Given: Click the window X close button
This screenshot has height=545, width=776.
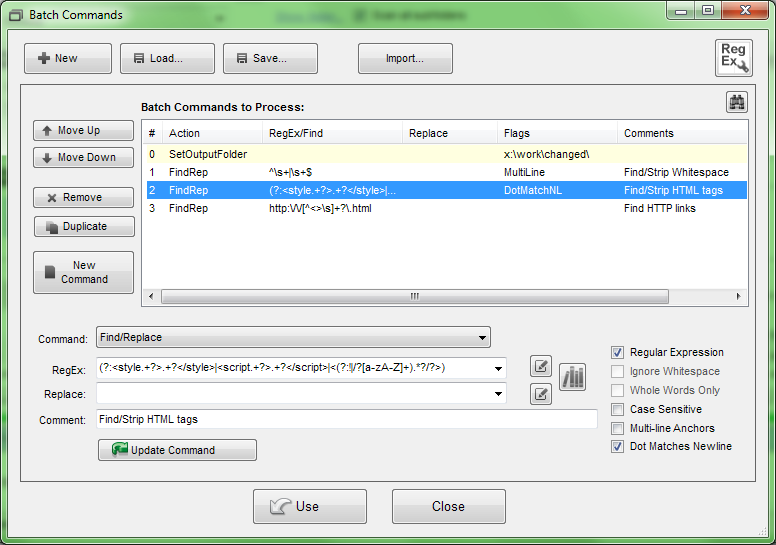Looking at the screenshot, I should tap(746, 10).
